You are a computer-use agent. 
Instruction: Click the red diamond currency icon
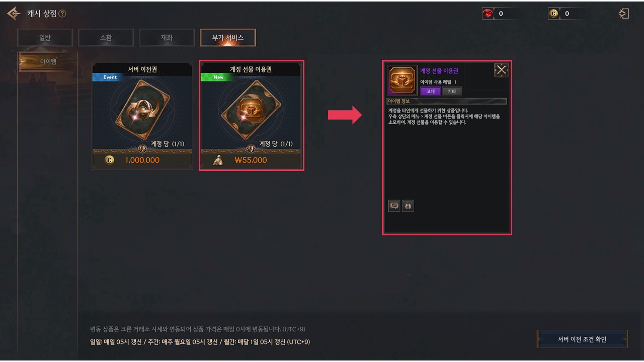[488, 14]
